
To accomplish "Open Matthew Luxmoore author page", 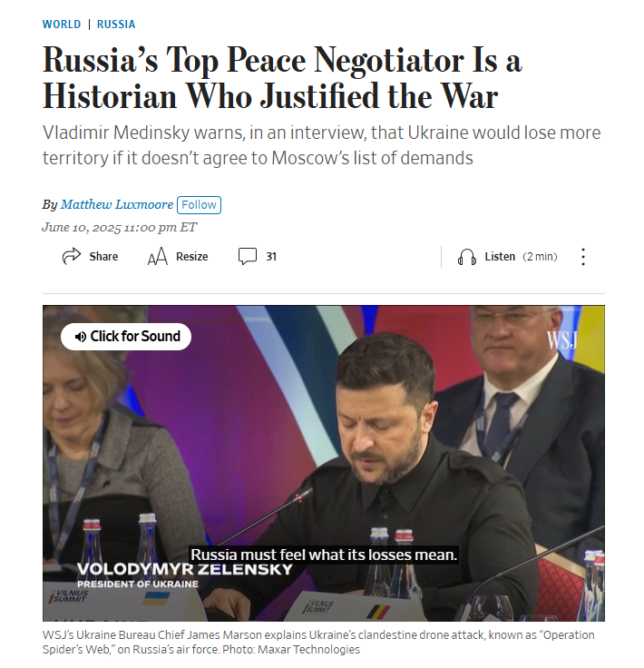I will [117, 204].
